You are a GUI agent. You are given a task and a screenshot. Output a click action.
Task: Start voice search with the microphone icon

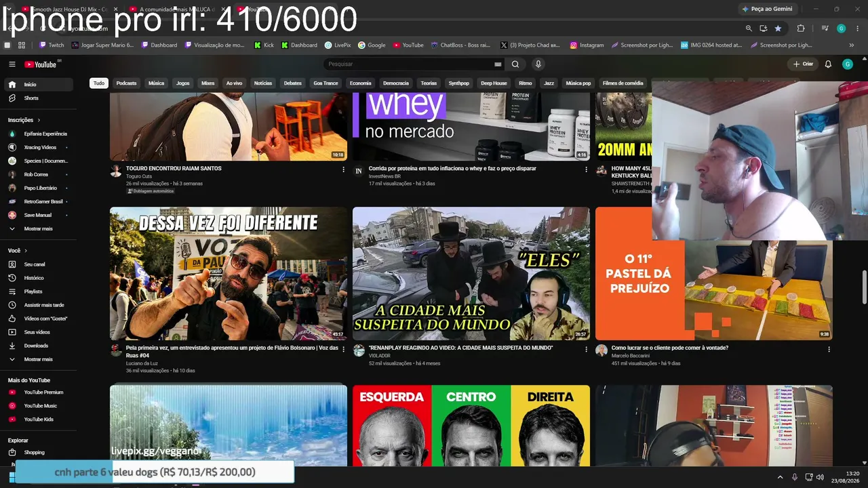(538, 64)
